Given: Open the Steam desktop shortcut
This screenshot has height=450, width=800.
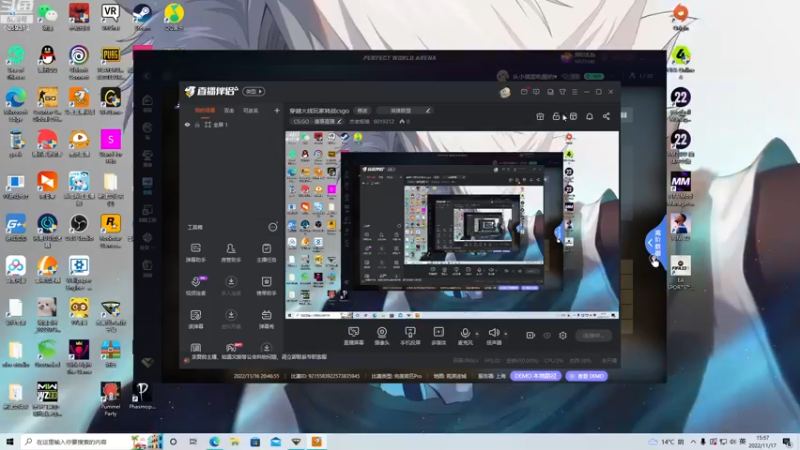Looking at the screenshot, I should tap(142, 17).
